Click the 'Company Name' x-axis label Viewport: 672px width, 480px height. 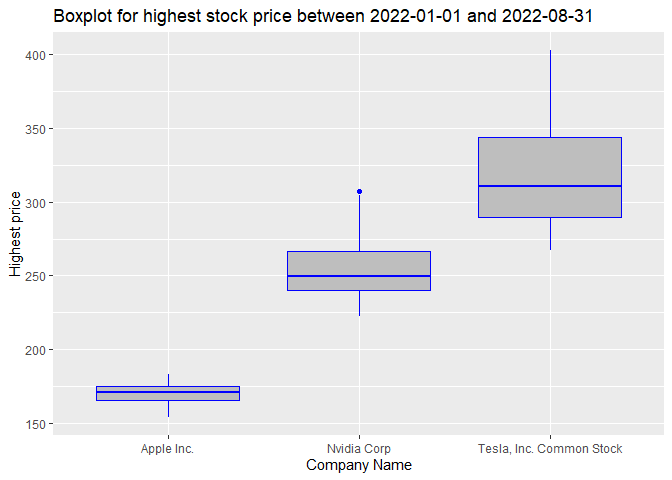(x=358, y=465)
